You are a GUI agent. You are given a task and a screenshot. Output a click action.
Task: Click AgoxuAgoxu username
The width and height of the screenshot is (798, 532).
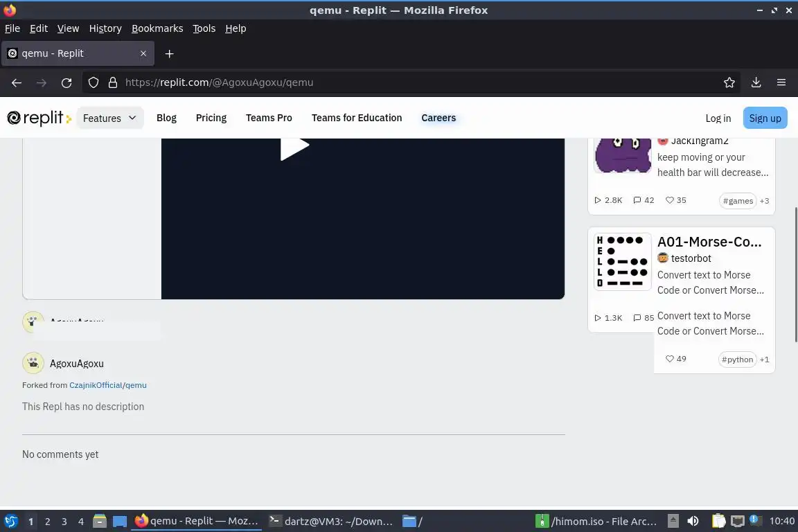[77, 364]
